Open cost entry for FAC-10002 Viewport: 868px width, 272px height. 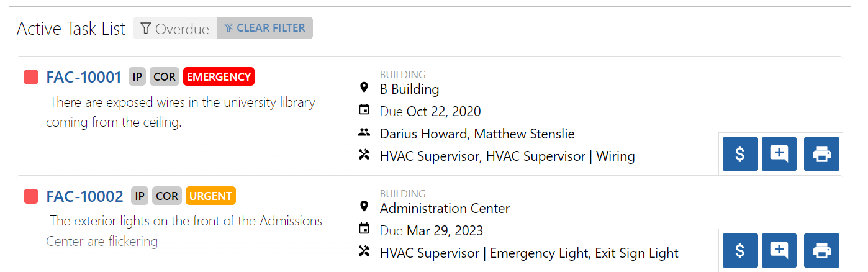click(x=740, y=250)
